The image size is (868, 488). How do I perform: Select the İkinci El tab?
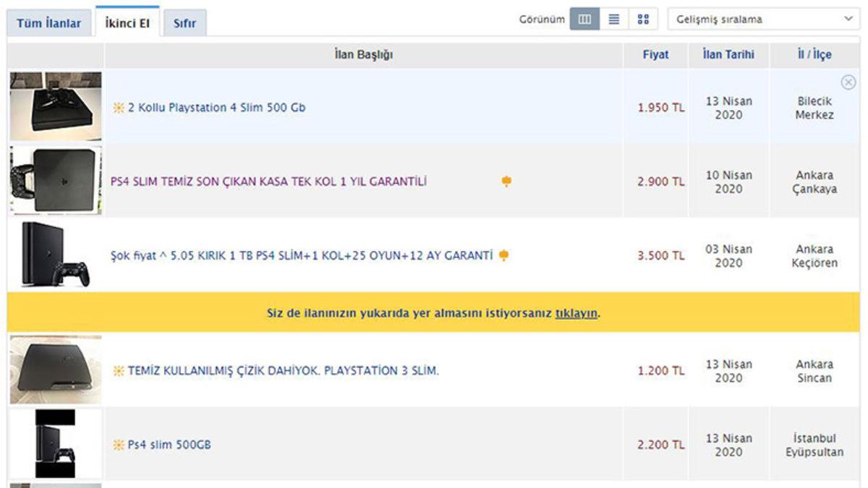[x=127, y=23]
